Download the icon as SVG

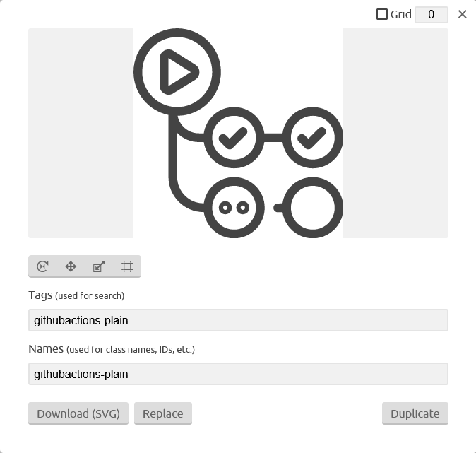(78, 413)
